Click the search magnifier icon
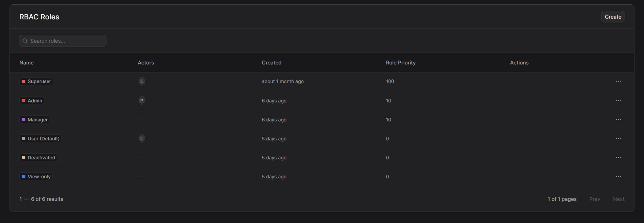 [25, 41]
